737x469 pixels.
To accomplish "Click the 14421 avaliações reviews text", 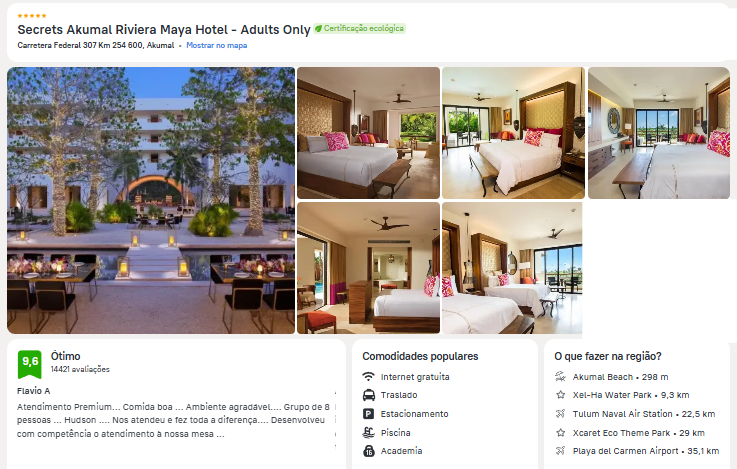I will [80, 369].
